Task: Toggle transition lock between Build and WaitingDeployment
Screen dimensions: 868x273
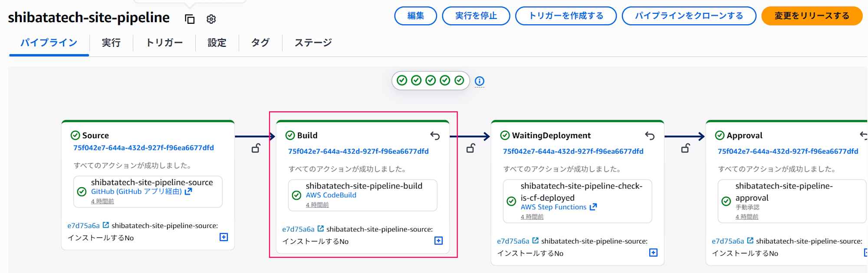Action: [471, 148]
